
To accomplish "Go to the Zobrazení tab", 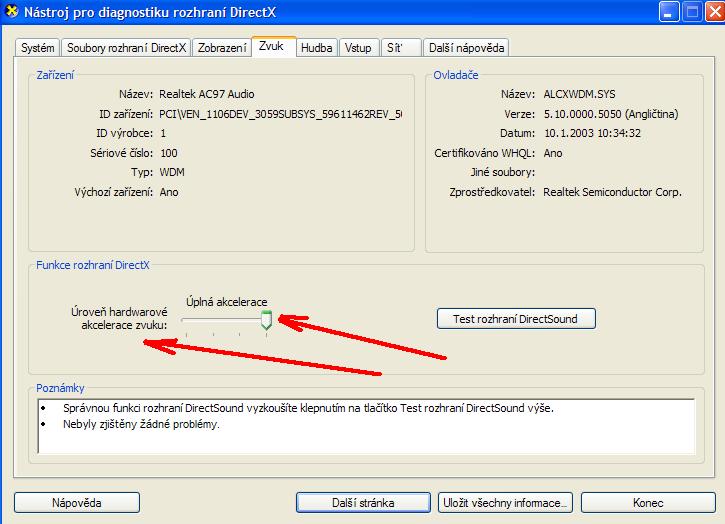I will [222, 48].
